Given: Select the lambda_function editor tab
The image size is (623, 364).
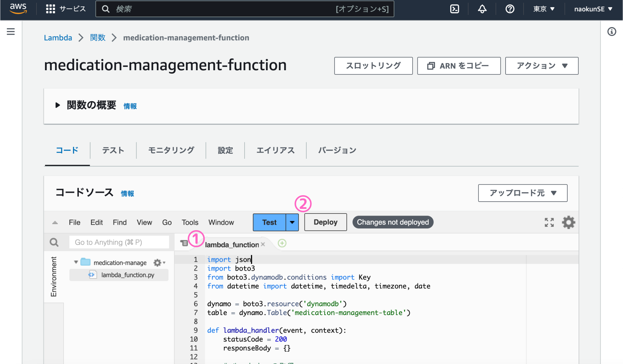Looking at the screenshot, I should pos(232,244).
